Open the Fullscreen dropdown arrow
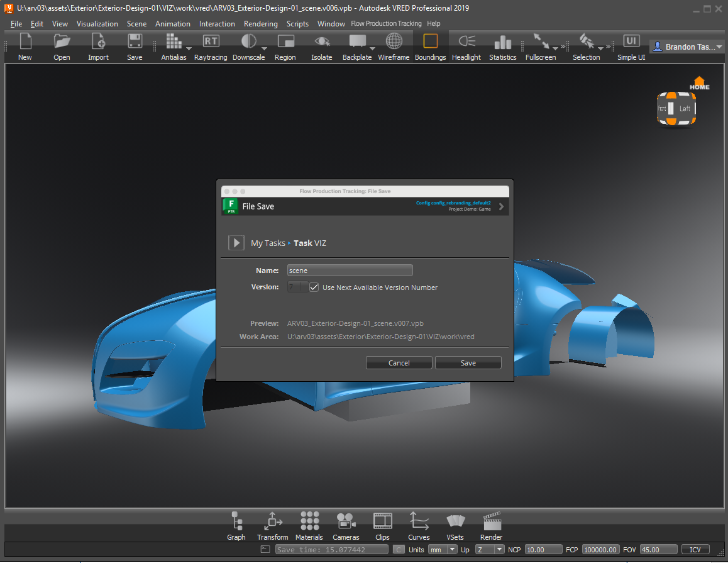Screen dimensions: 728x563 click(x=555, y=48)
